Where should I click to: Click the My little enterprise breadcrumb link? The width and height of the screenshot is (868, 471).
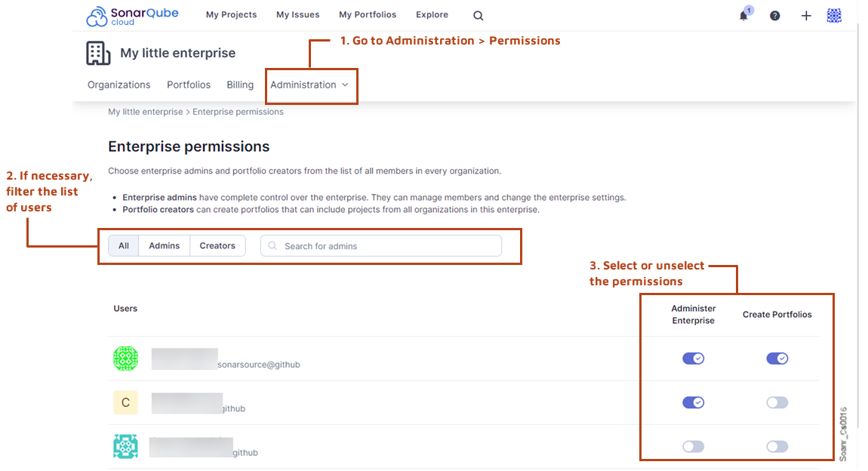[x=145, y=111]
